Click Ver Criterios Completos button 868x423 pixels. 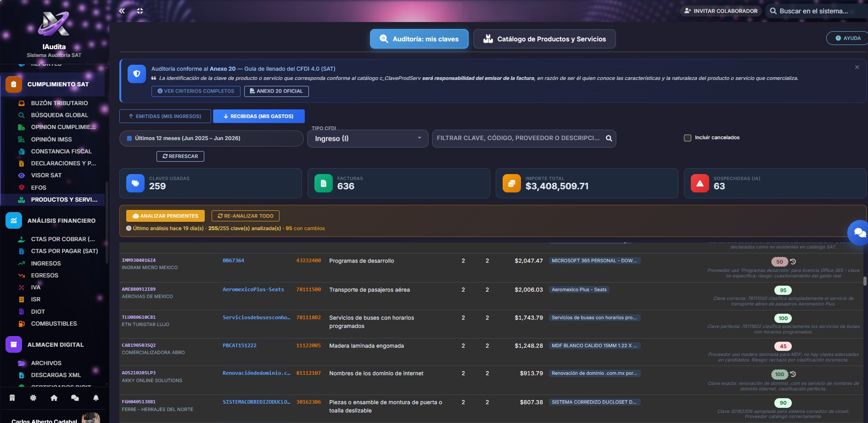click(x=196, y=91)
